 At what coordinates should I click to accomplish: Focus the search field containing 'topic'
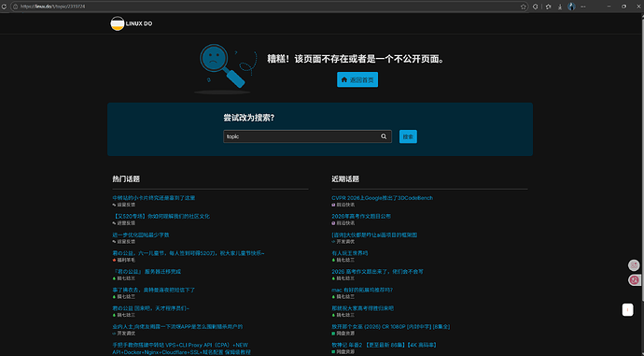click(307, 136)
